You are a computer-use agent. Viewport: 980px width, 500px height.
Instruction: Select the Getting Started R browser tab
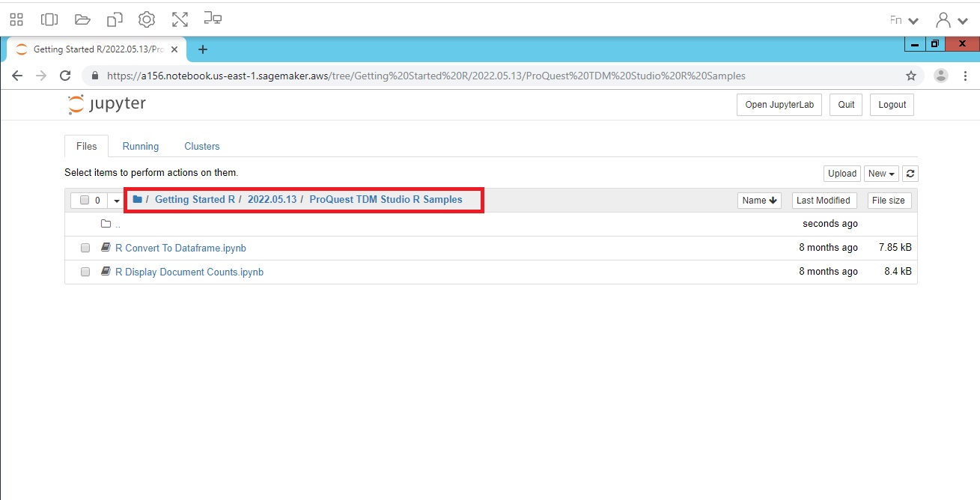96,49
